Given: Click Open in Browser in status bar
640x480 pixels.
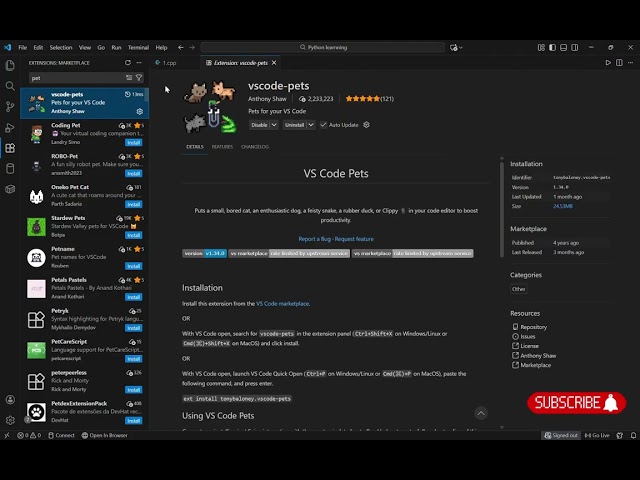Looking at the screenshot, I should [x=104, y=435].
